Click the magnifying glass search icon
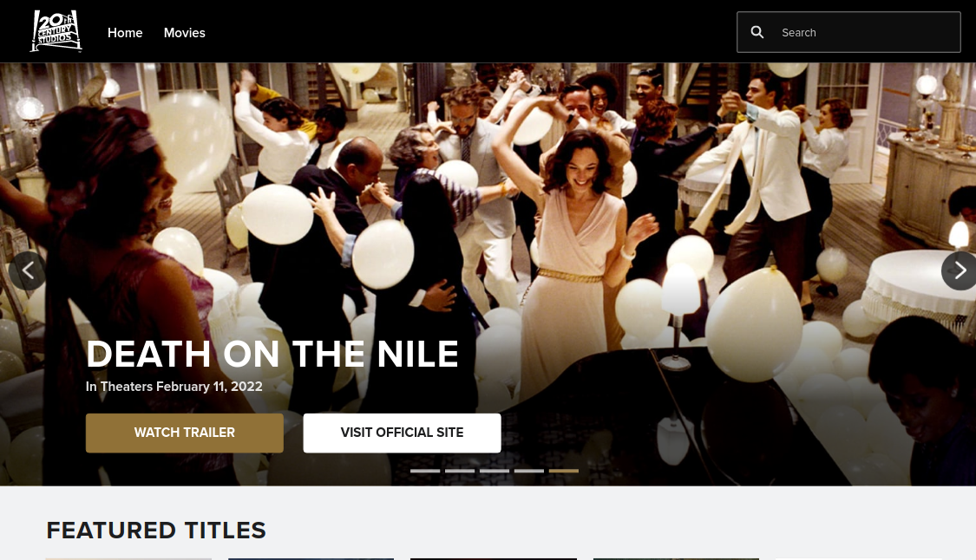The image size is (976, 560). pos(757,32)
